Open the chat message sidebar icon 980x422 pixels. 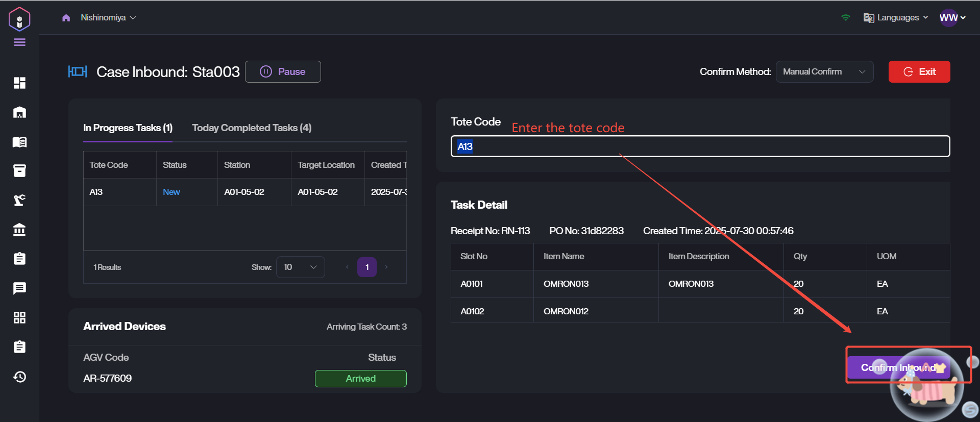pyautogui.click(x=19, y=288)
